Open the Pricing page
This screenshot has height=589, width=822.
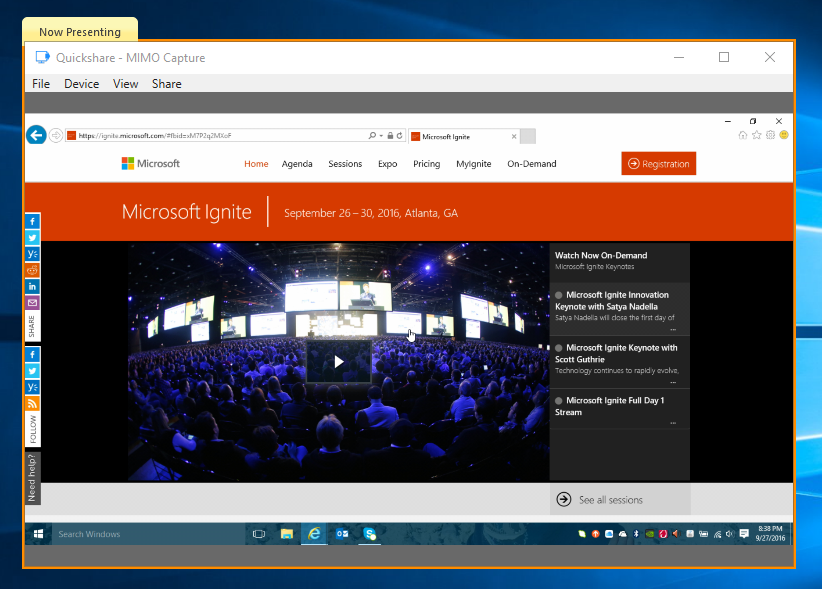click(426, 164)
